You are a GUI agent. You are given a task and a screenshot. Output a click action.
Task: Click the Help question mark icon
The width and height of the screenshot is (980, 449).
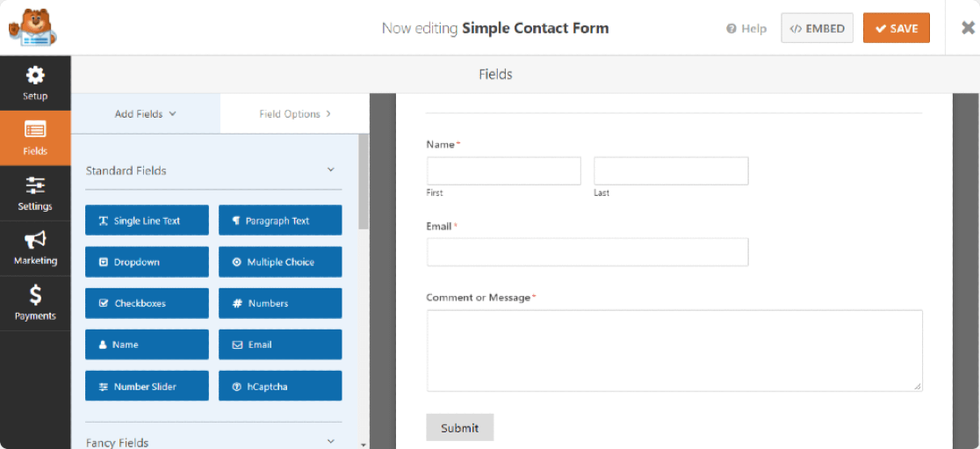[x=731, y=28]
